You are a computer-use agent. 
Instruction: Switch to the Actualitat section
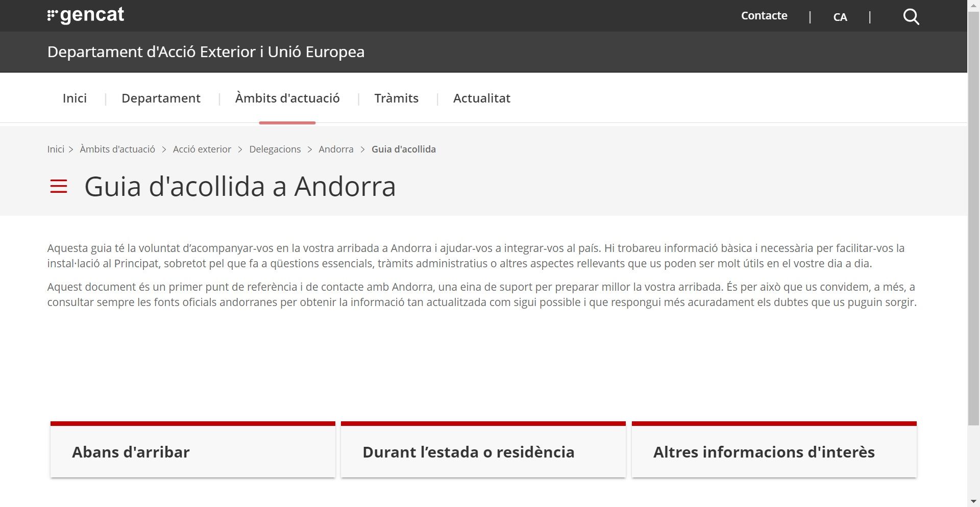click(x=481, y=98)
